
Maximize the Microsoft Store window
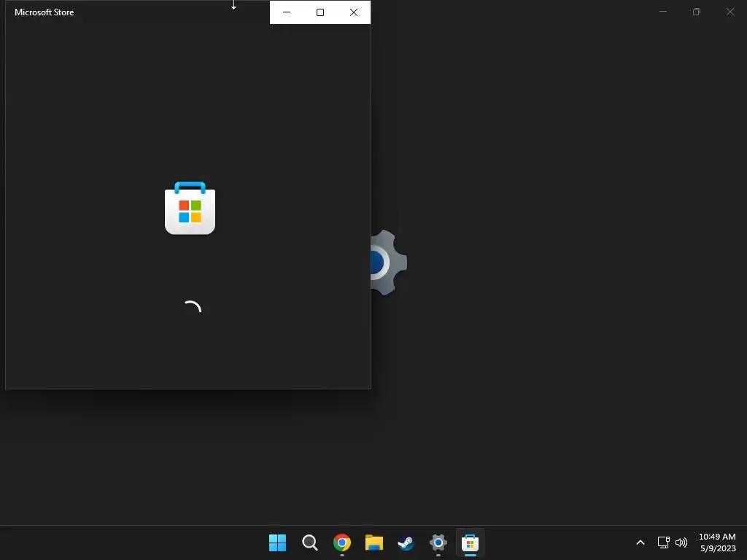(x=320, y=12)
